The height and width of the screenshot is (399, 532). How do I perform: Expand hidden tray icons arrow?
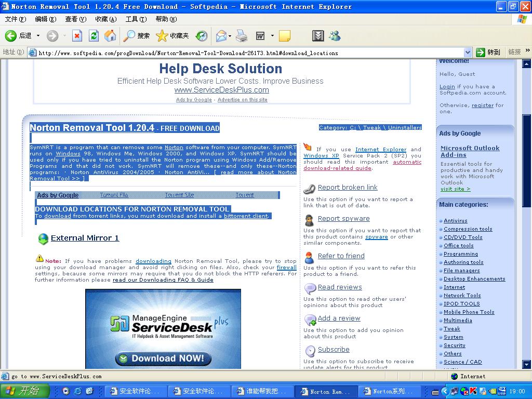(x=445, y=391)
